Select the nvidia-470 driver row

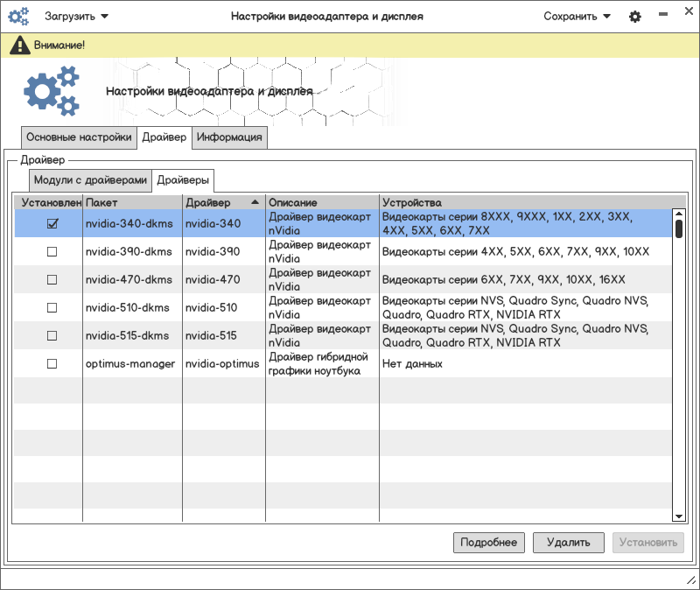[x=213, y=280]
